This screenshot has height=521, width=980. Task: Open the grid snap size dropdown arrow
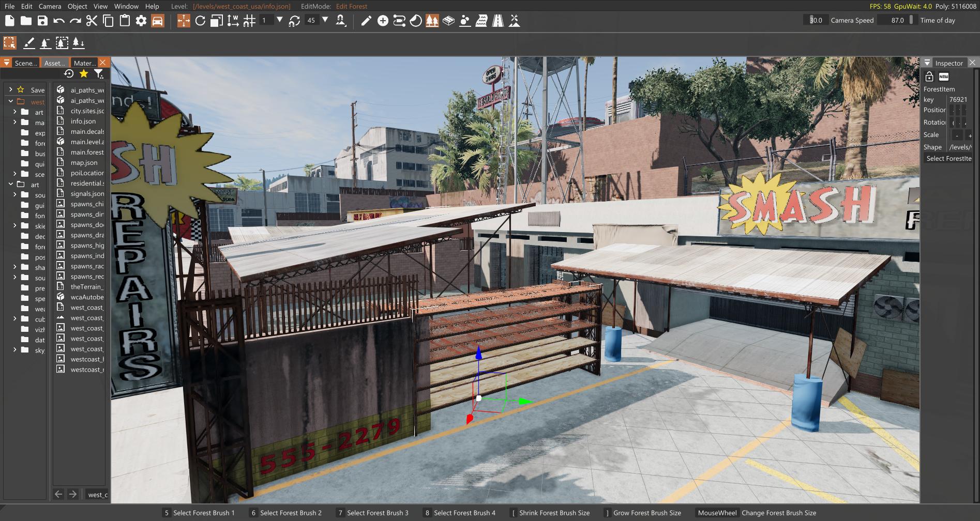(x=280, y=20)
